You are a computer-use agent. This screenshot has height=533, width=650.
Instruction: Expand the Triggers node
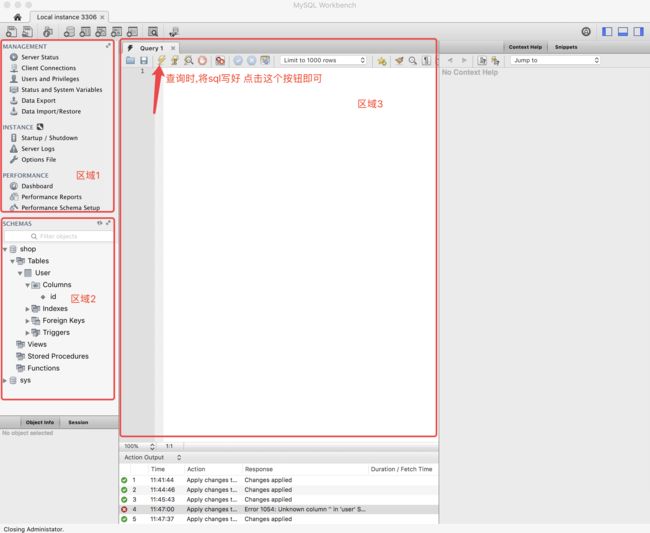27,333
